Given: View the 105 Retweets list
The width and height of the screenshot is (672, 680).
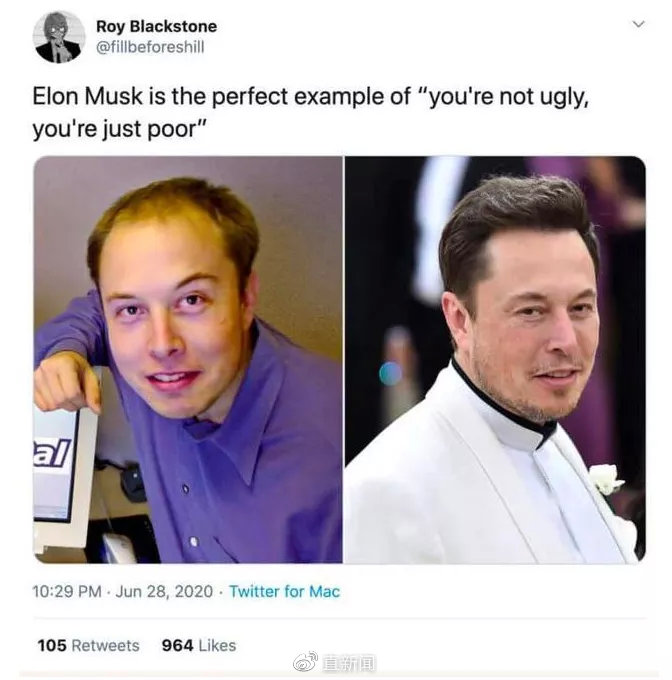Looking at the screenshot, I should (x=88, y=645).
